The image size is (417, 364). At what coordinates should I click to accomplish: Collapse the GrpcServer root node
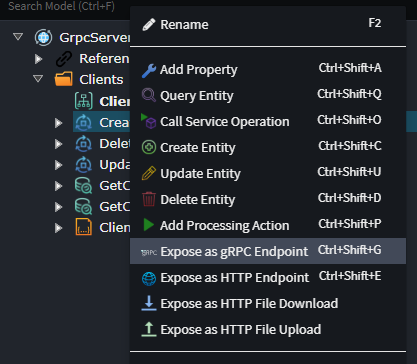coord(18,36)
